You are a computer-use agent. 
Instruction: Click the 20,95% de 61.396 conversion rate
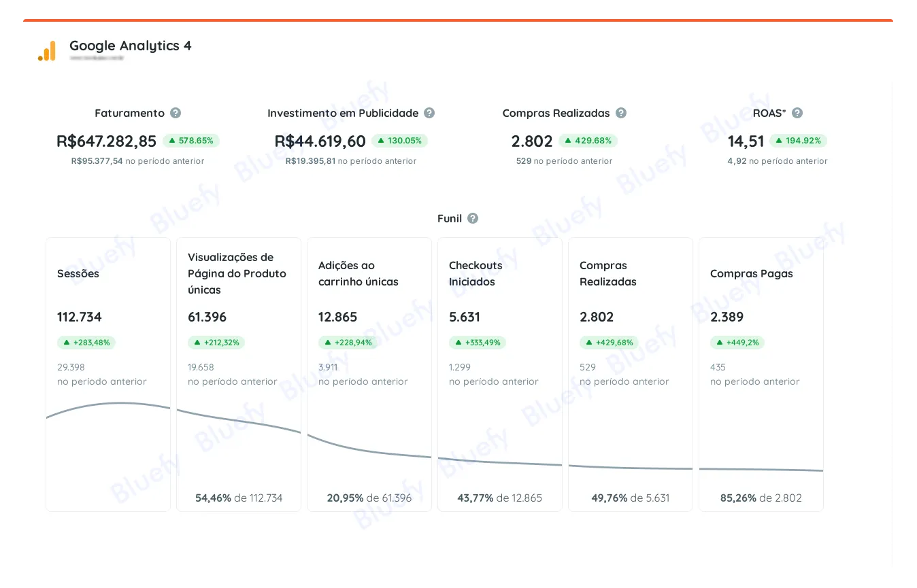pos(369,498)
